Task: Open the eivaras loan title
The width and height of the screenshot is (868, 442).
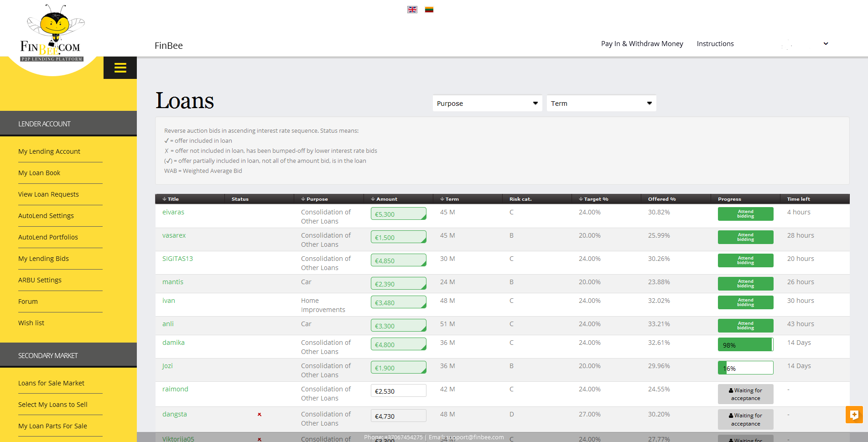Action: (x=173, y=212)
